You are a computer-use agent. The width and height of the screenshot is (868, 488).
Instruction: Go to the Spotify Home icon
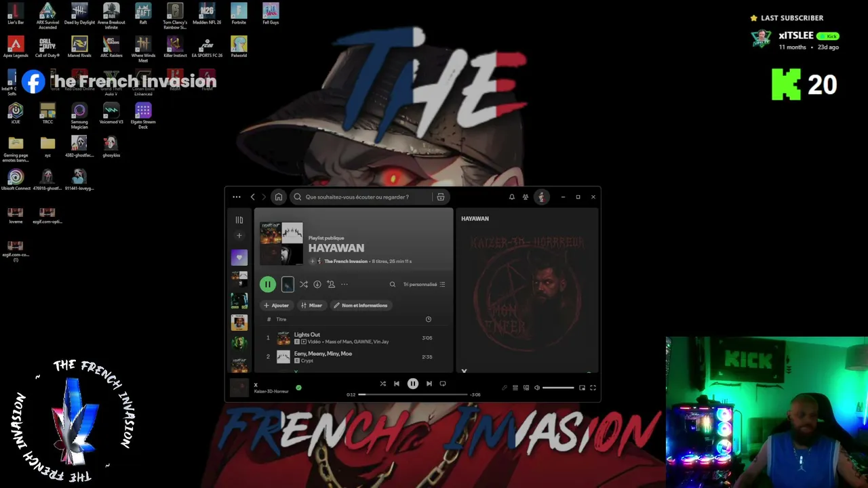pos(278,197)
